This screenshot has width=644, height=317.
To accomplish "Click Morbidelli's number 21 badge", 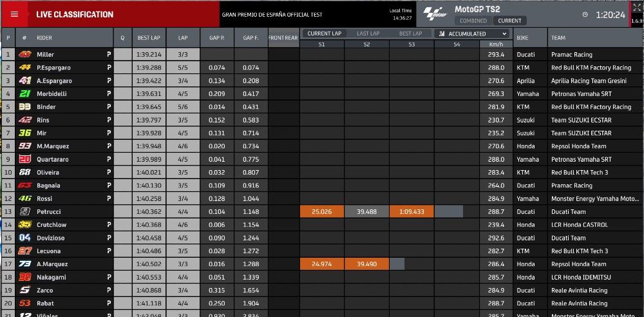I will click(25, 94).
